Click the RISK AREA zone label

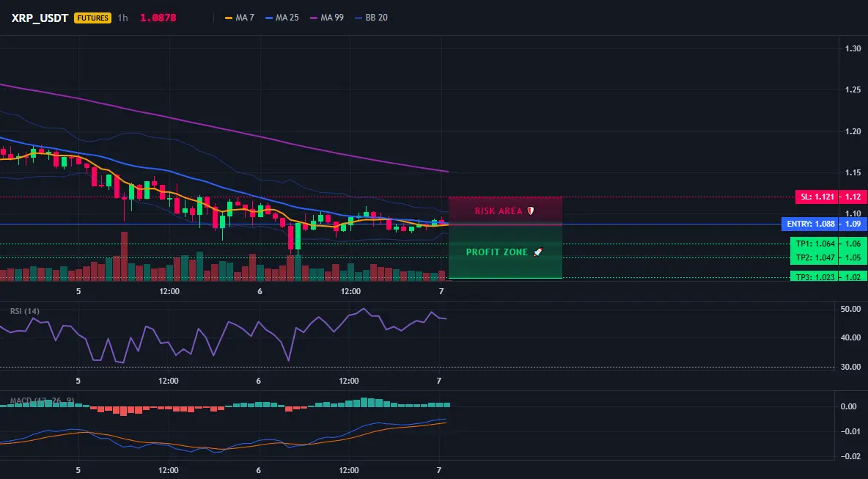coord(499,211)
